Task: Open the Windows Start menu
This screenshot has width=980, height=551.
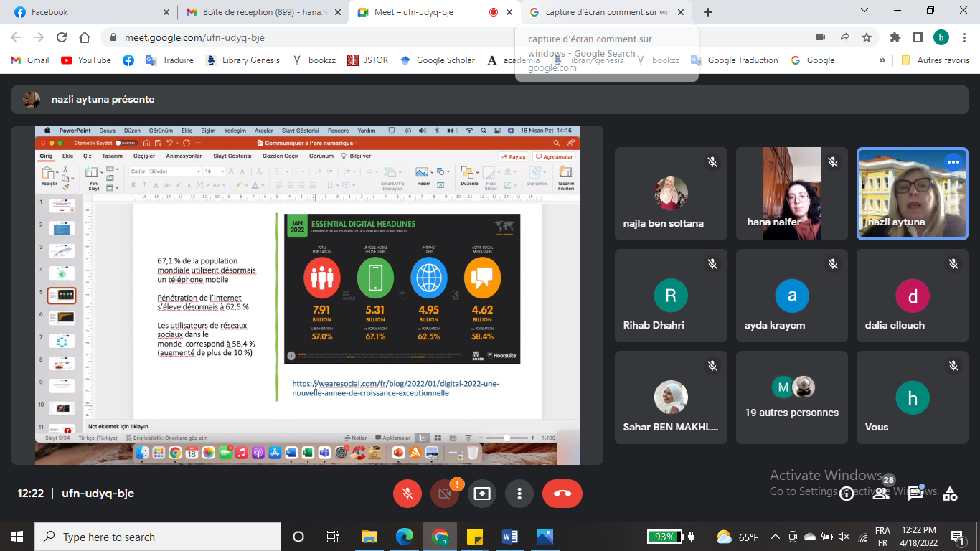Action: pos(17,537)
